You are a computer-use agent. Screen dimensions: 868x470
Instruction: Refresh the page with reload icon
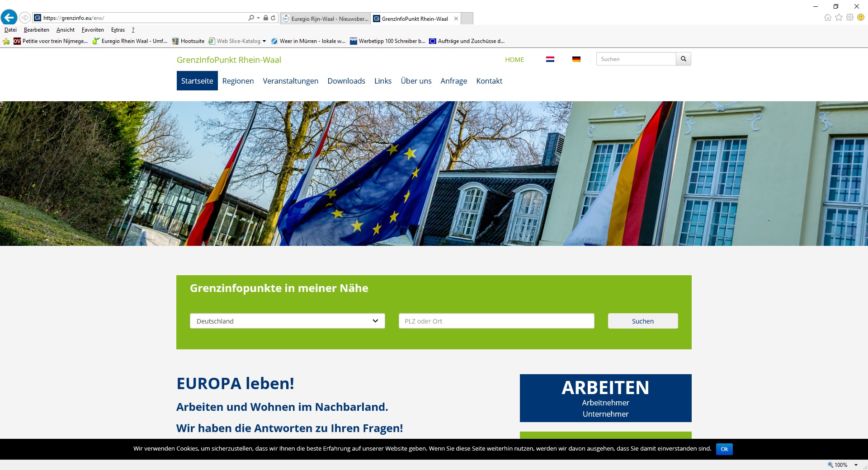tap(273, 18)
